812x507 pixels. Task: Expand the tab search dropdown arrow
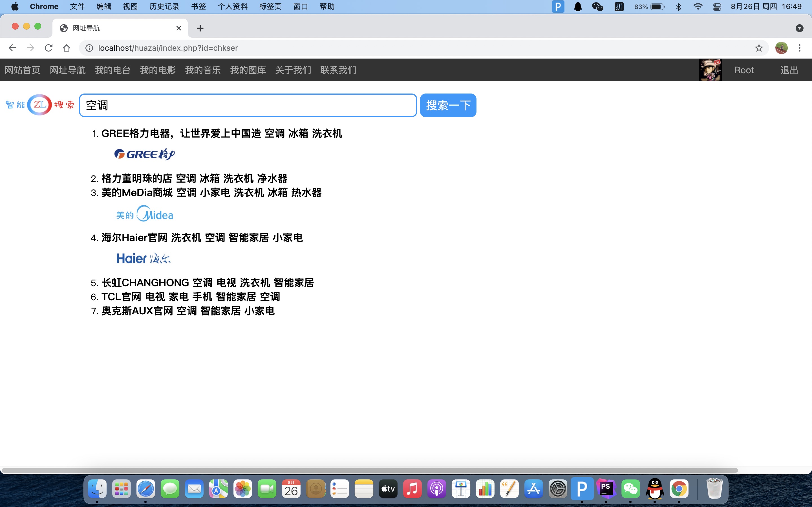click(799, 28)
